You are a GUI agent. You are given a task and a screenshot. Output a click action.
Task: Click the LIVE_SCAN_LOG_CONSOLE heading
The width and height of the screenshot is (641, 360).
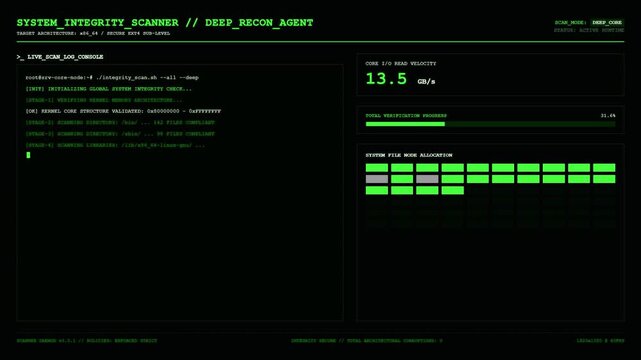60,57
